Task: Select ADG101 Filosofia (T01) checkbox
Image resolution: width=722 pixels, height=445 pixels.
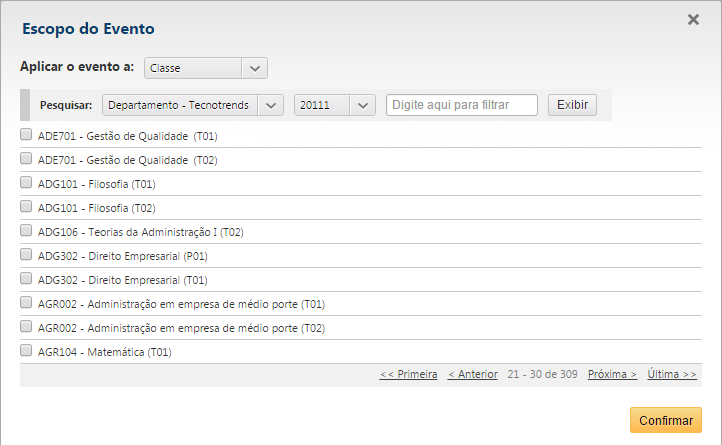Action: 26,183
